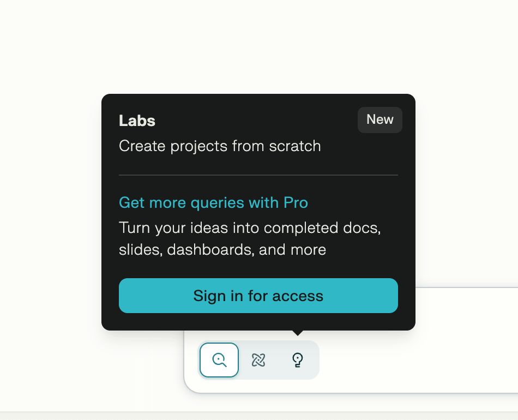Activate the Labs lightbulb icon
Screen dimensions: 518x420
click(x=298, y=360)
